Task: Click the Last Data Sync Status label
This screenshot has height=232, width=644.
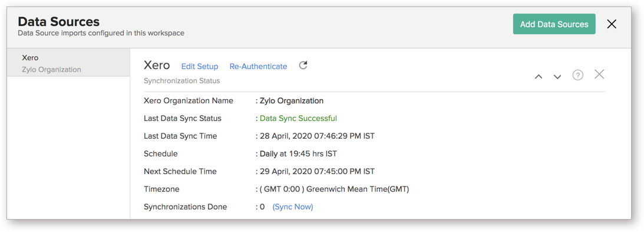Action: point(182,119)
